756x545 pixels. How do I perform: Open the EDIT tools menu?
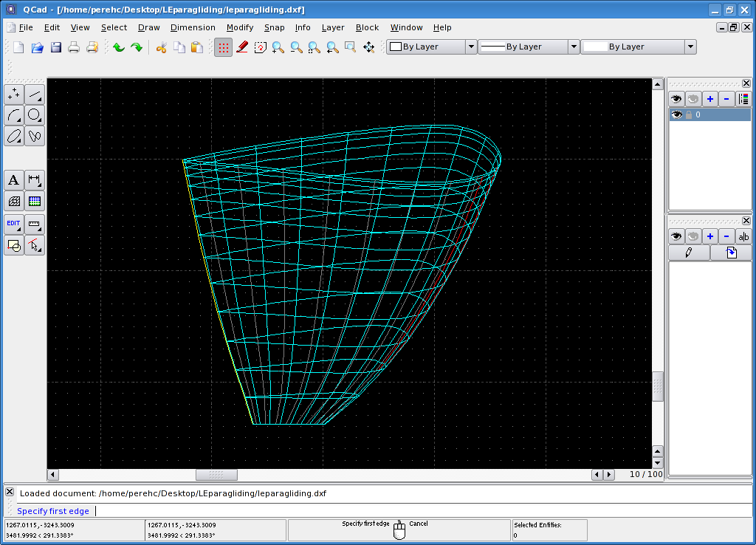[x=14, y=224]
